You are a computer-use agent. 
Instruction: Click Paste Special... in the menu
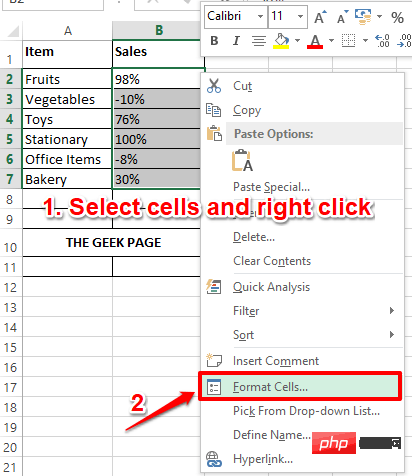tap(272, 187)
